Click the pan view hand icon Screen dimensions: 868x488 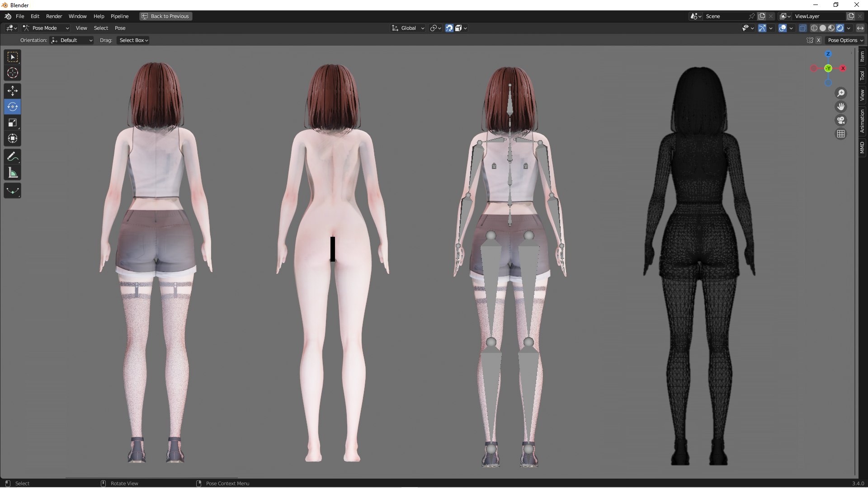coord(841,107)
